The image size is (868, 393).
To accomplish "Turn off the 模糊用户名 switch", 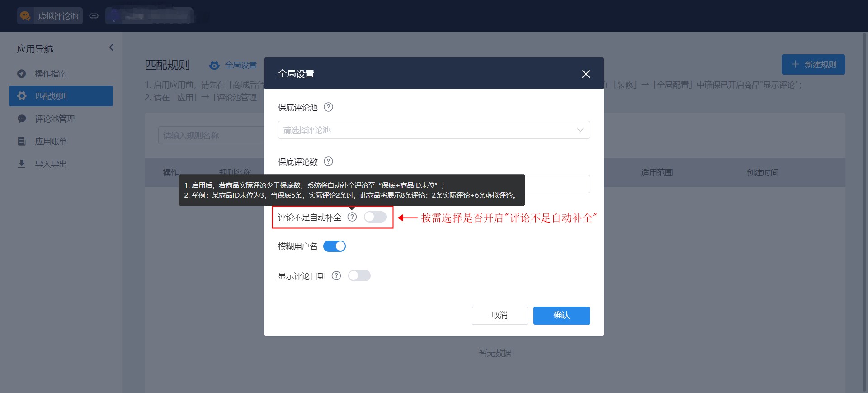I will [x=335, y=246].
